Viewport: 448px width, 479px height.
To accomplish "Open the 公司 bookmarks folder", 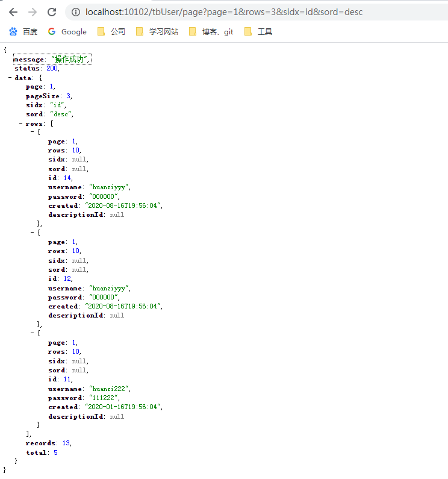I will tap(111, 31).
